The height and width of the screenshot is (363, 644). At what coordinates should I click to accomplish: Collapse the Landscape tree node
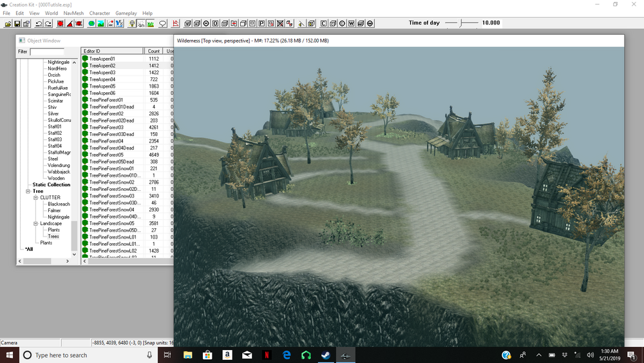pos(35,224)
